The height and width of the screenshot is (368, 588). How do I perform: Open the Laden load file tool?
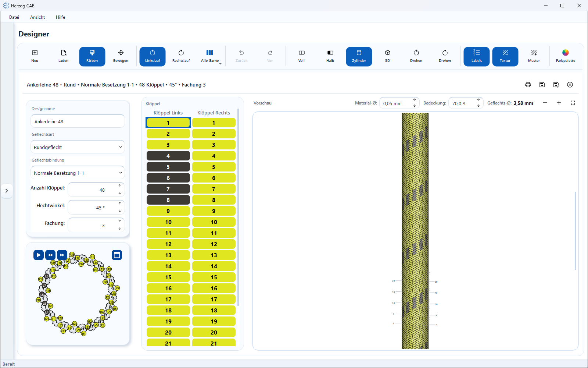pos(64,56)
